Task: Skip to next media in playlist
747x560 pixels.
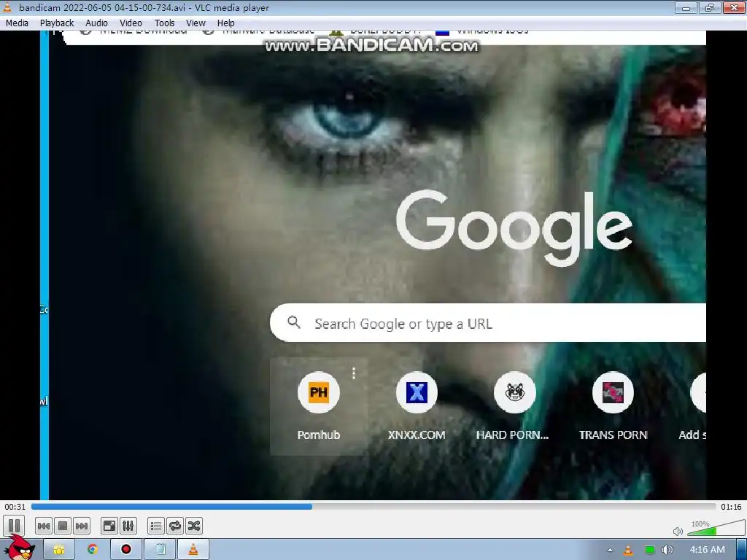Action: click(x=82, y=526)
